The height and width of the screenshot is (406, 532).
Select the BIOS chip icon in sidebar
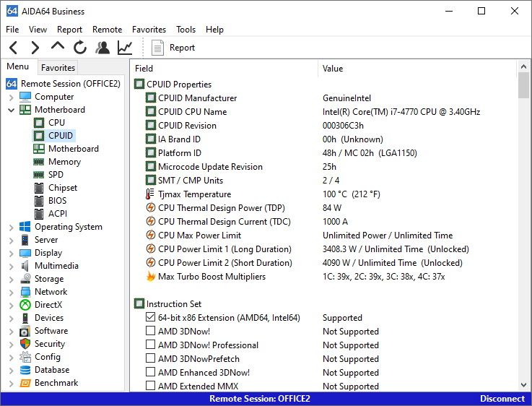click(x=39, y=201)
